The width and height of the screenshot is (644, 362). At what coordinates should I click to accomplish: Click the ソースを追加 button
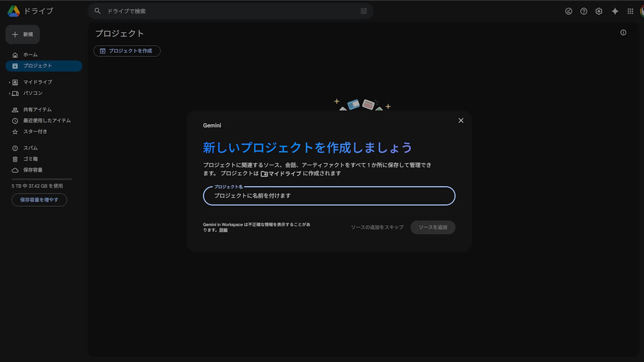[433, 227]
